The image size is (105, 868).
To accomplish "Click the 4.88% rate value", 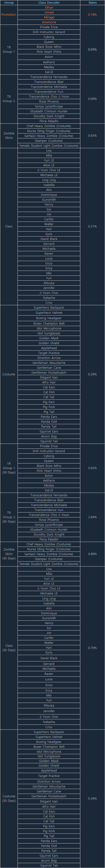I will (92, 554).
